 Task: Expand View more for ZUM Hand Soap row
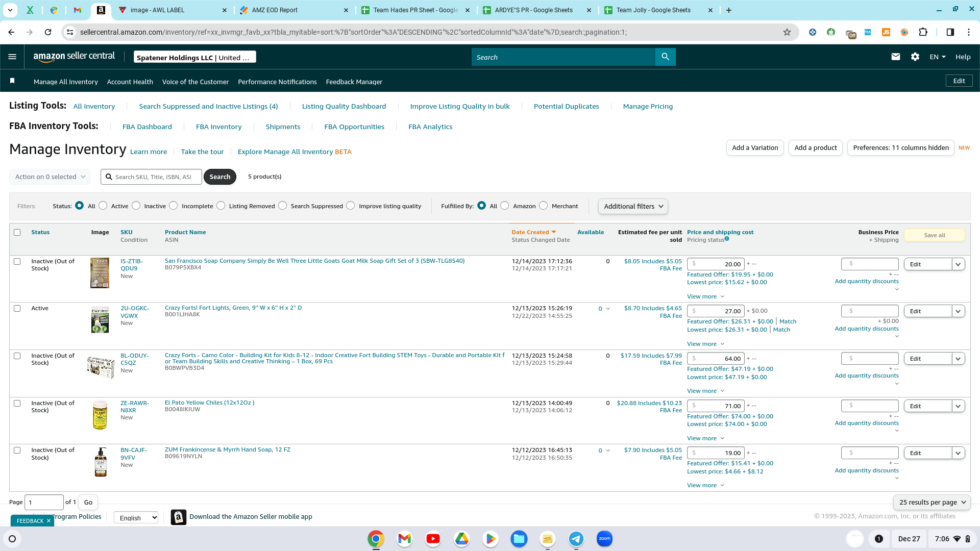click(706, 486)
